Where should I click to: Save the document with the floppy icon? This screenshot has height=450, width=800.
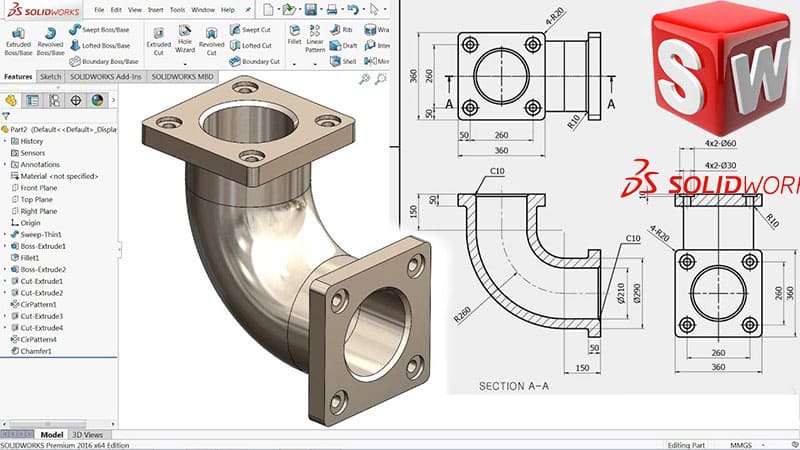[x=310, y=9]
